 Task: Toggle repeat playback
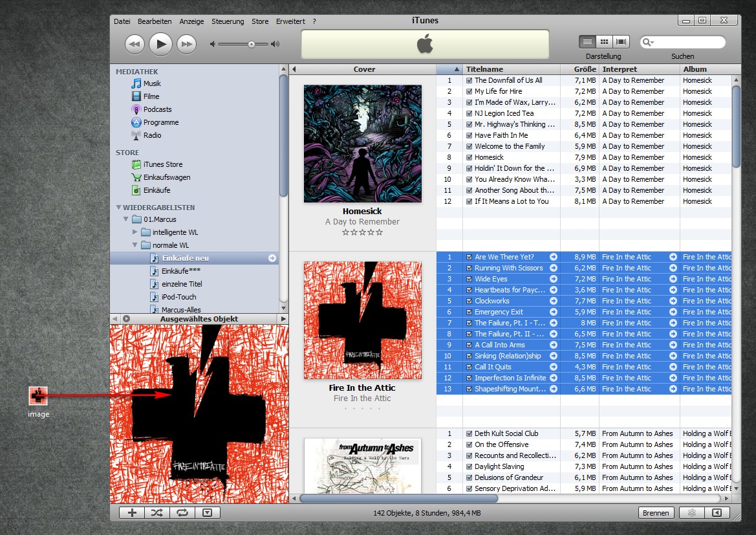click(x=182, y=513)
